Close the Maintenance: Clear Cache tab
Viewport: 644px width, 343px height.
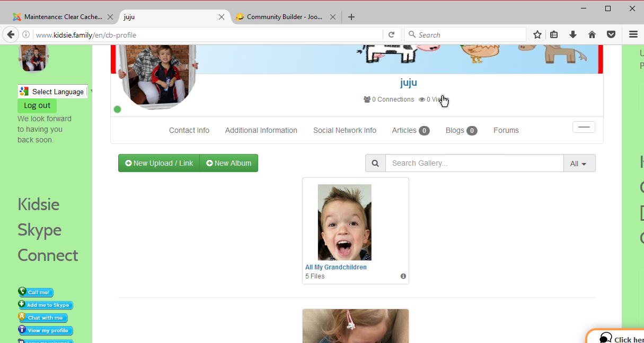tap(110, 17)
